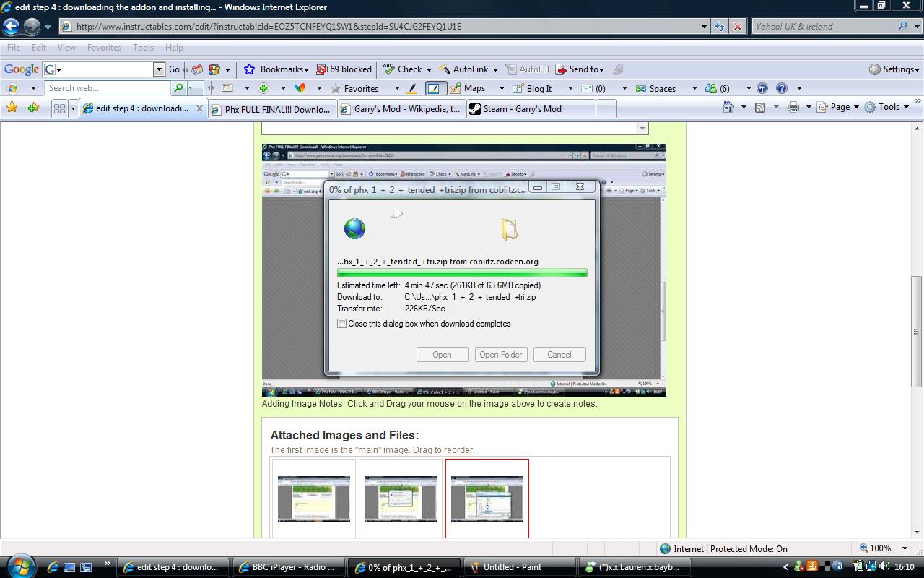Expand the Maps dropdown arrow
Screen dimensions: 924x578
(500, 88)
